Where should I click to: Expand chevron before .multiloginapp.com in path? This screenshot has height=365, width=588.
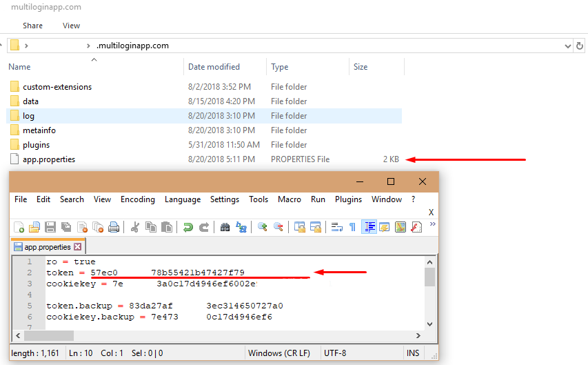point(88,46)
